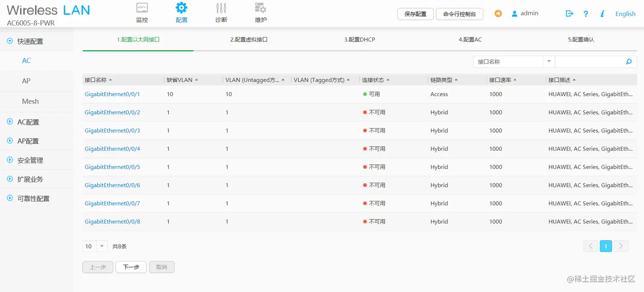This screenshot has width=644, height=292.
Task: Open GigabitEthernet0/0/5 interface link
Action: pyautogui.click(x=112, y=167)
